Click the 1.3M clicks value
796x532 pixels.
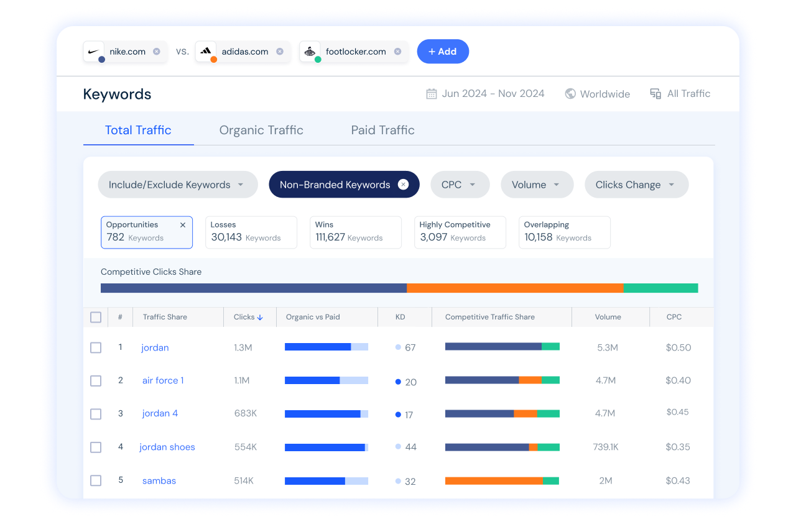pyautogui.click(x=243, y=347)
